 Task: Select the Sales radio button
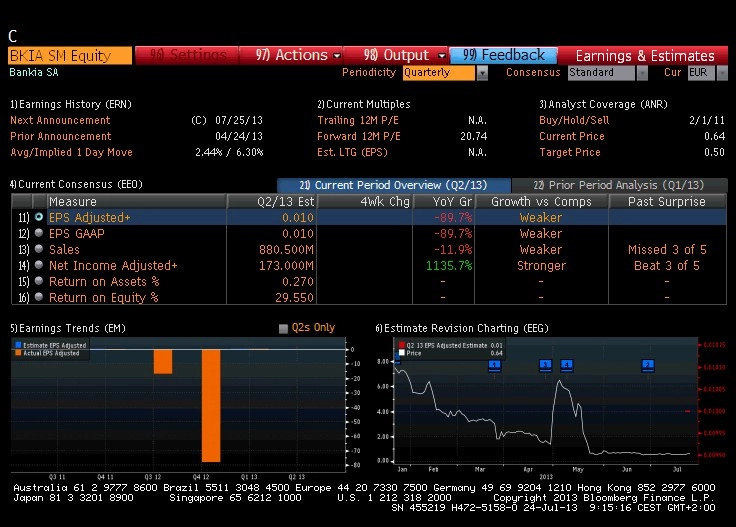[39, 249]
